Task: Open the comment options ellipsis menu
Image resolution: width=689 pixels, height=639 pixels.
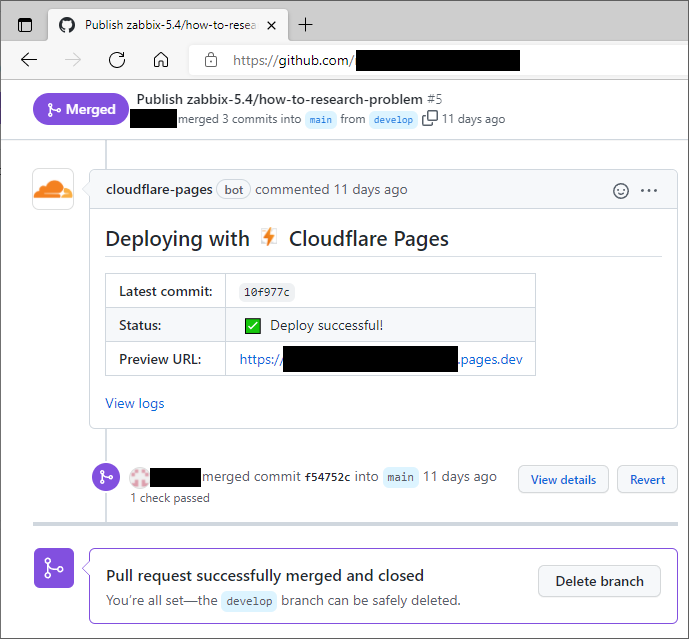Action: coord(649,191)
